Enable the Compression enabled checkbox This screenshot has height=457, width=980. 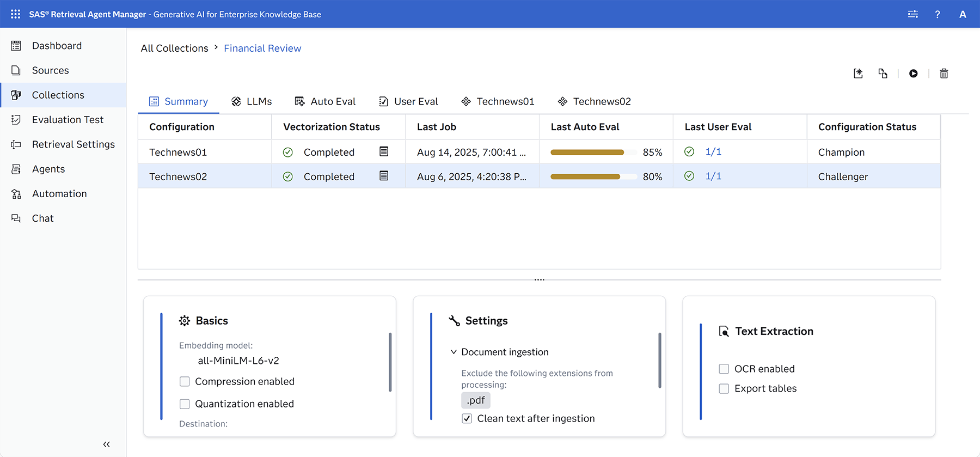185,382
